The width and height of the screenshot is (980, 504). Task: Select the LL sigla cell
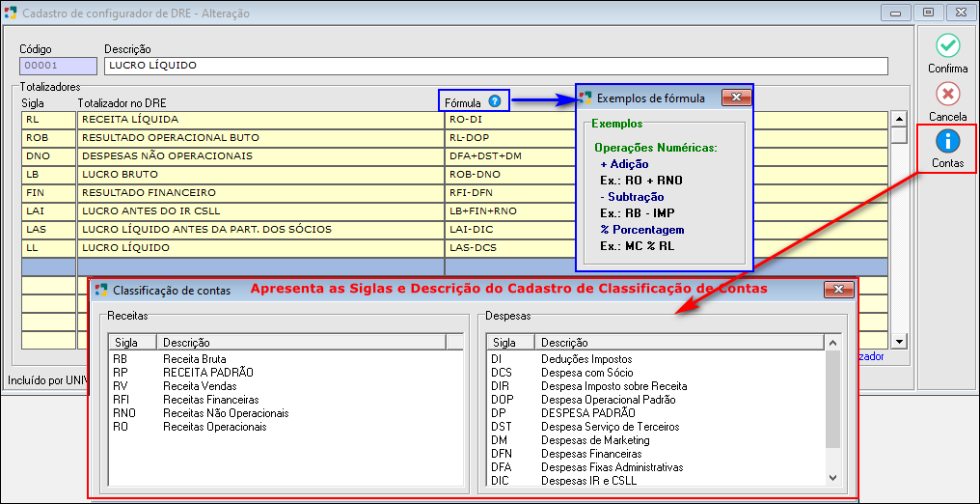48,247
